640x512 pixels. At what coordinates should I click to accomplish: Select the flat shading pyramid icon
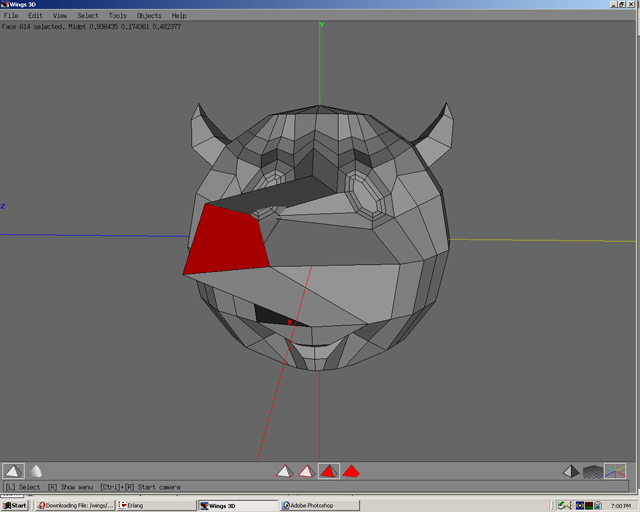[x=13, y=471]
